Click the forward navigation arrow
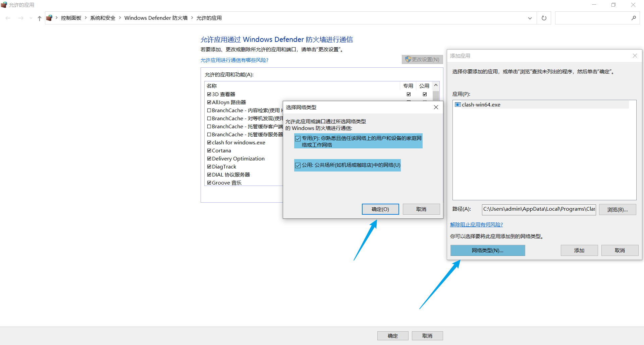Image resolution: width=644 pixels, height=345 pixels. [x=21, y=18]
